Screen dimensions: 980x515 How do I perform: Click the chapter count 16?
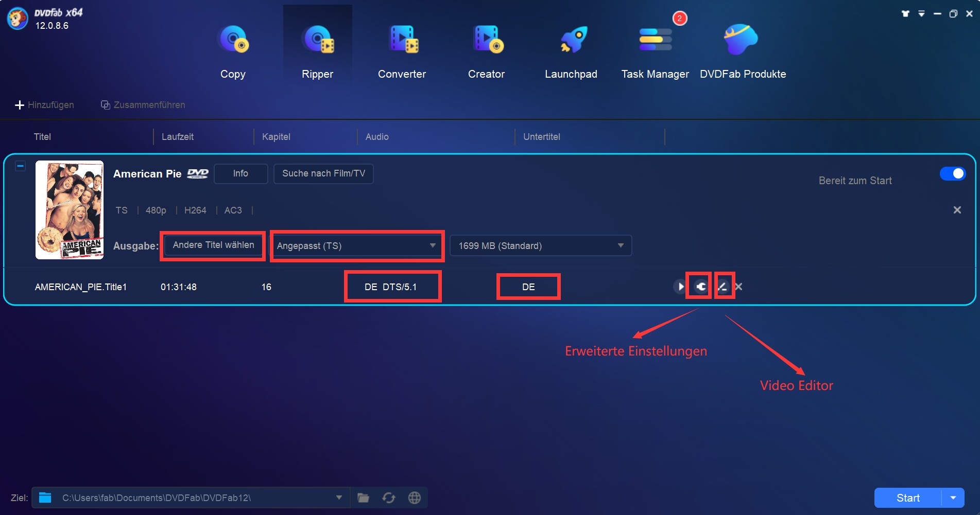tap(266, 287)
